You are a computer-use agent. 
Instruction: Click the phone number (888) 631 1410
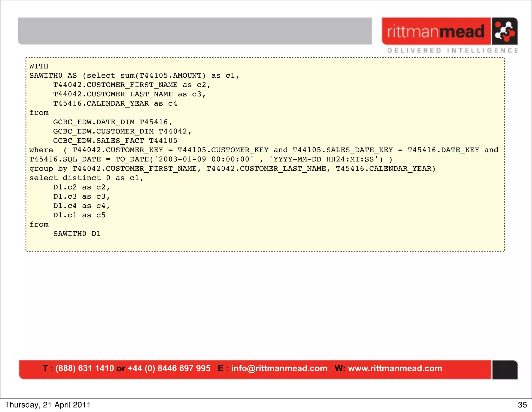pyautogui.click(x=85, y=368)
